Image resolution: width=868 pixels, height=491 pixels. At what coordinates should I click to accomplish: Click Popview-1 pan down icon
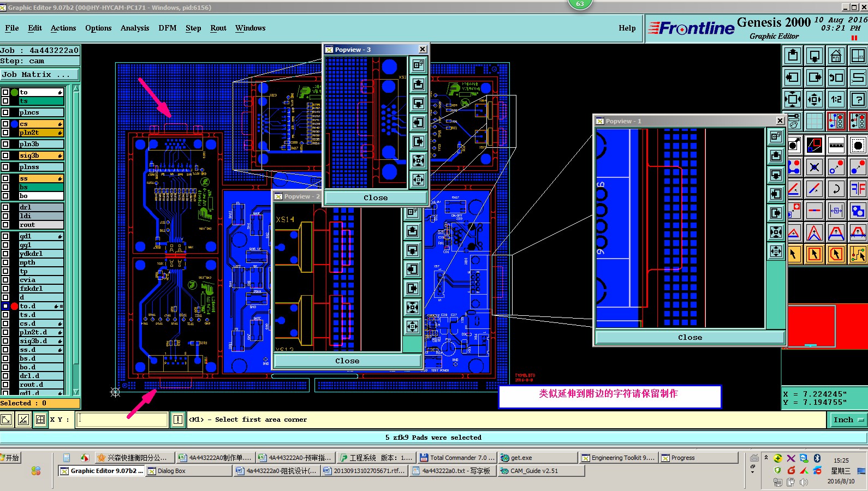(x=776, y=175)
